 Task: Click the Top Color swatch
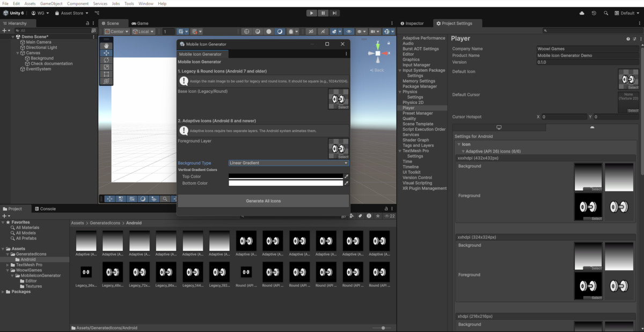[x=286, y=176]
